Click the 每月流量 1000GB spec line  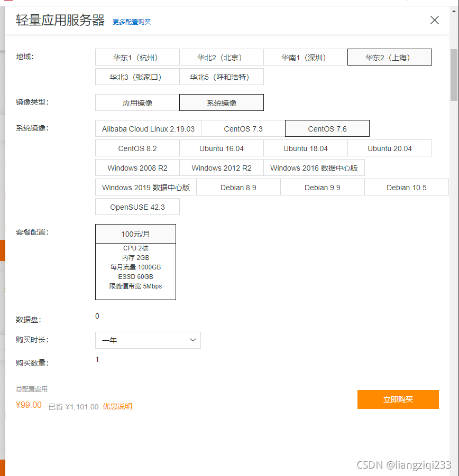pos(135,267)
